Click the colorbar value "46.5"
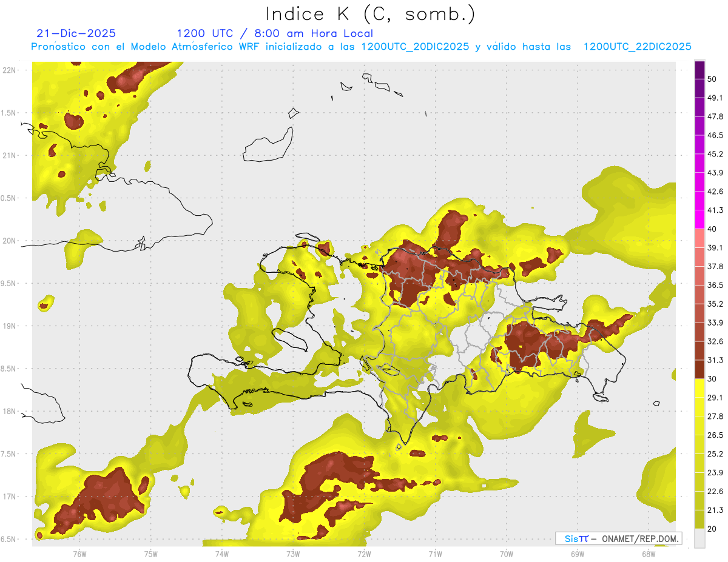 [x=715, y=135]
